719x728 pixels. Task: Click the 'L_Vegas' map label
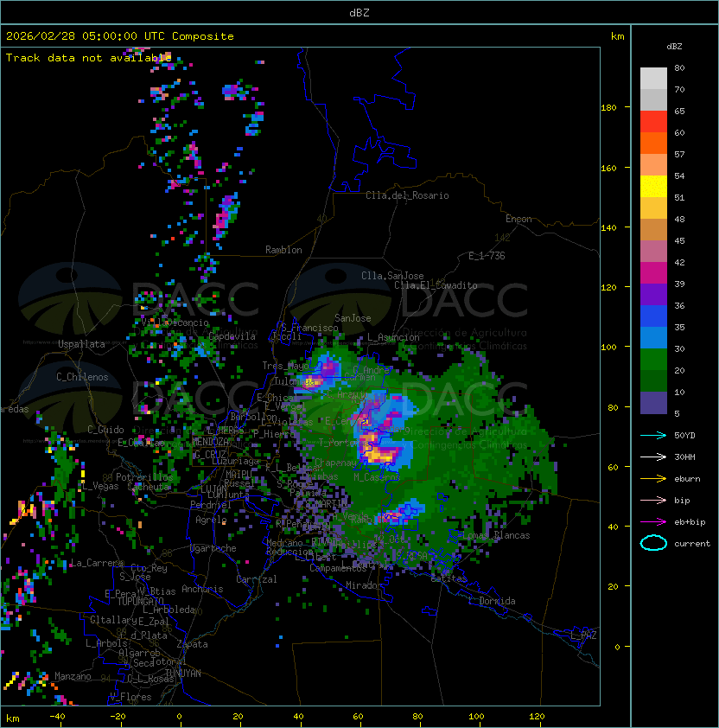[x=99, y=486]
